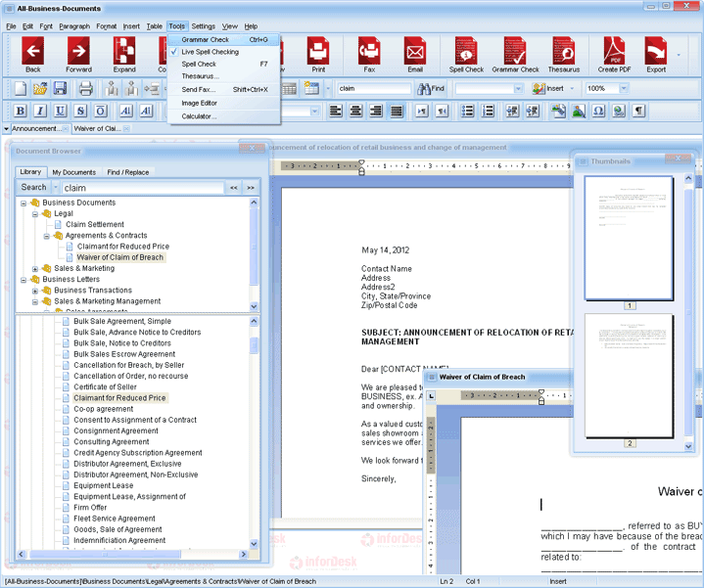Click the strikethrough S formatting icon
704x588 pixels.
click(x=80, y=111)
